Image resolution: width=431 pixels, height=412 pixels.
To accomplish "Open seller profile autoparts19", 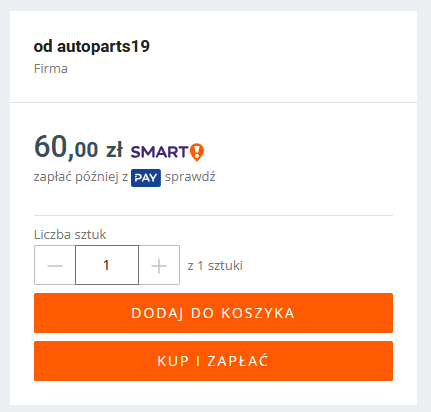I will coord(103,46).
